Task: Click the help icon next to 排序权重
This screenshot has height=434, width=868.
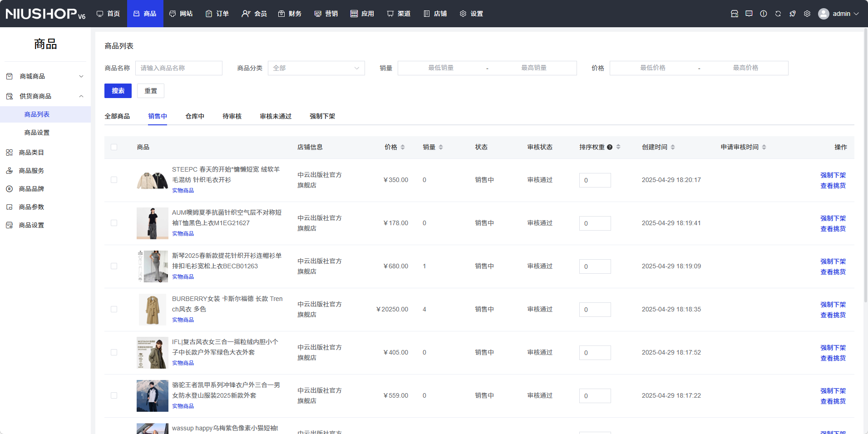Action: [610, 147]
